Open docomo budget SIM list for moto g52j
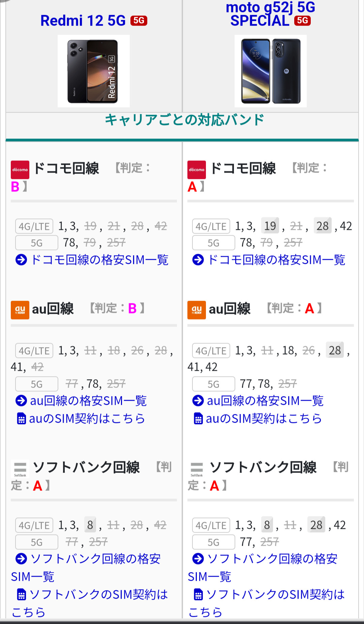 coord(276,260)
